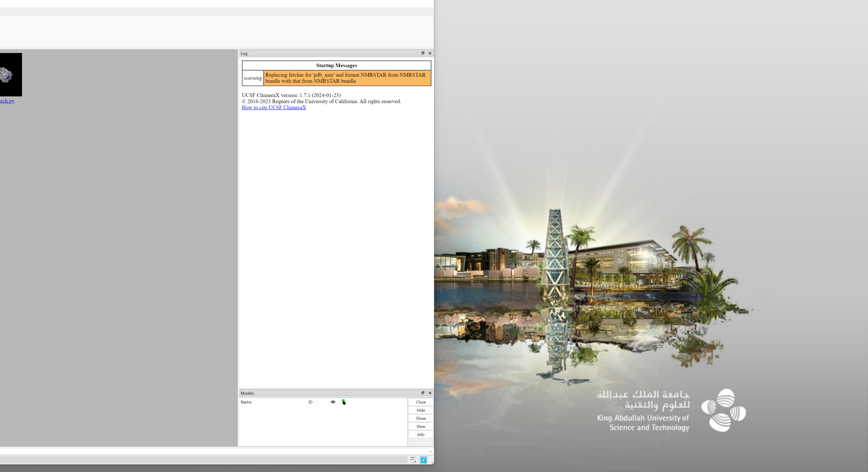
Task: Close the Log panel
Action: tap(430, 53)
